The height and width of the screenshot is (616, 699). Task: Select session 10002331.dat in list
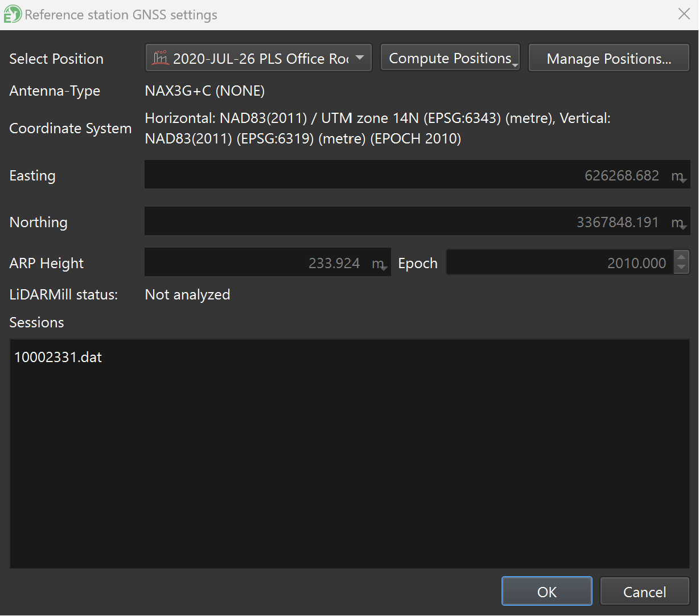[58, 358]
